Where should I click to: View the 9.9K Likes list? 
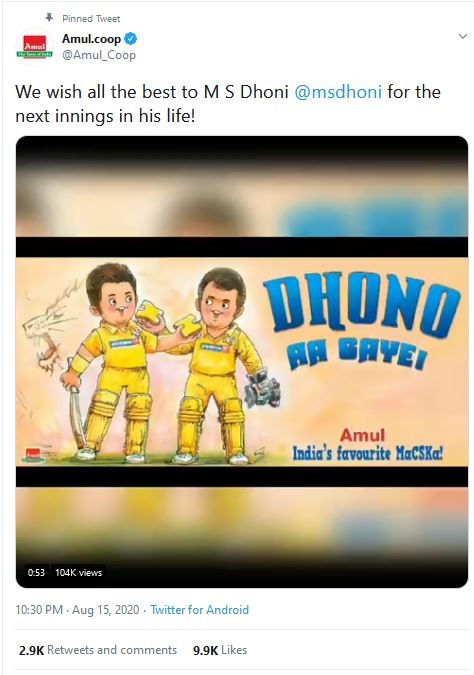pyautogui.click(x=220, y=650)
